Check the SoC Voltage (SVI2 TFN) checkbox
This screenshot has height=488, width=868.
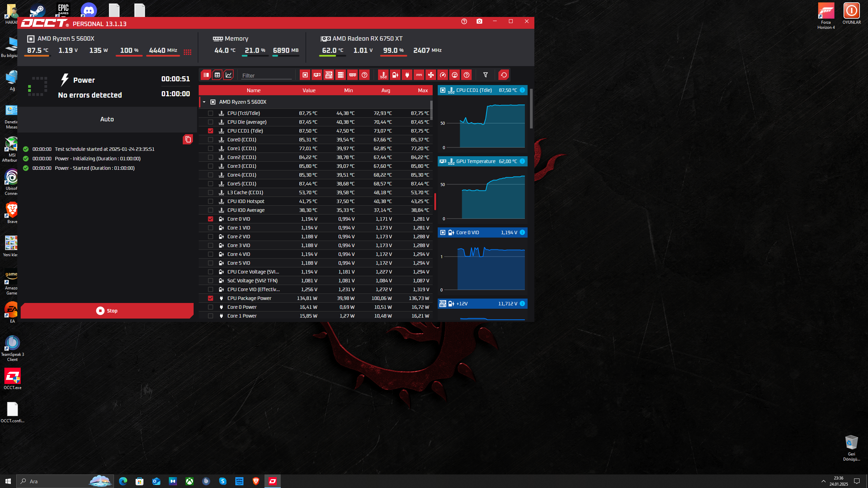point(211,281)
